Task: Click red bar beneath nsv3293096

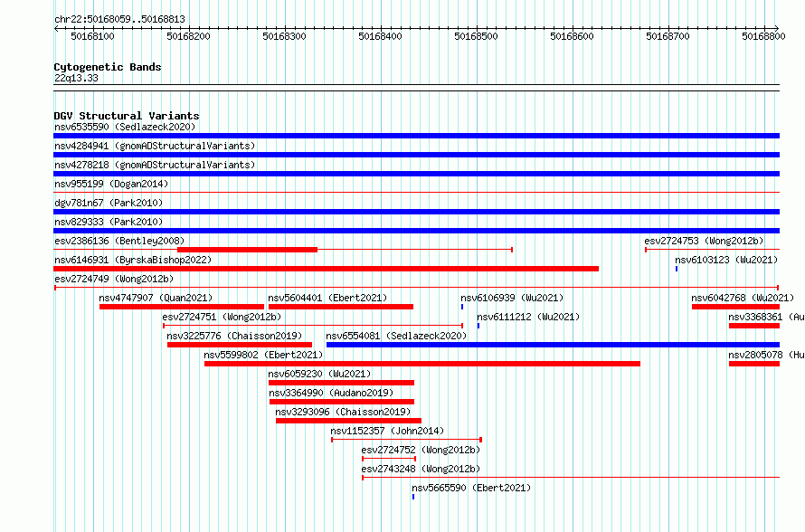Action: point(348,421)
